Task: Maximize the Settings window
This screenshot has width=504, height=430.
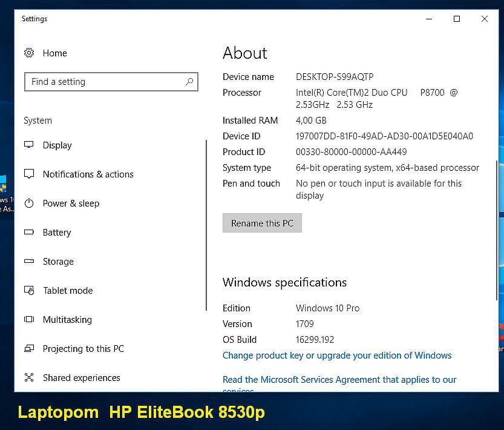Action: [456, 19]
